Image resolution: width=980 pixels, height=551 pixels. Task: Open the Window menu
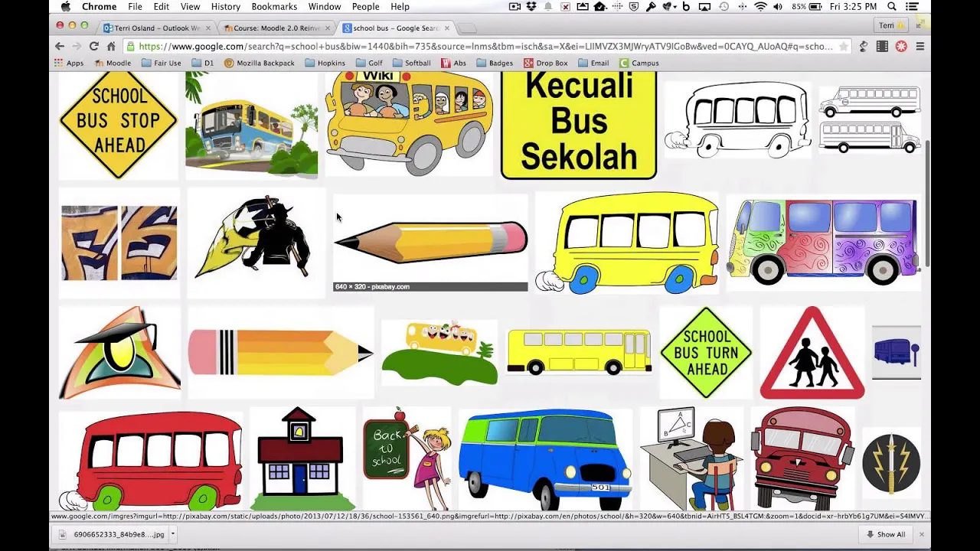click(x=325, y=7)
